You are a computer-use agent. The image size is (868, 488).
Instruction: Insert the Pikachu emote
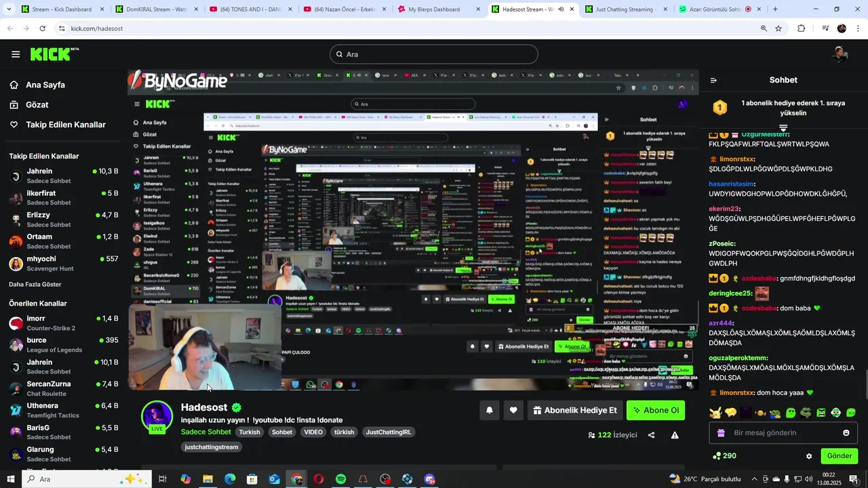[715, 412]
